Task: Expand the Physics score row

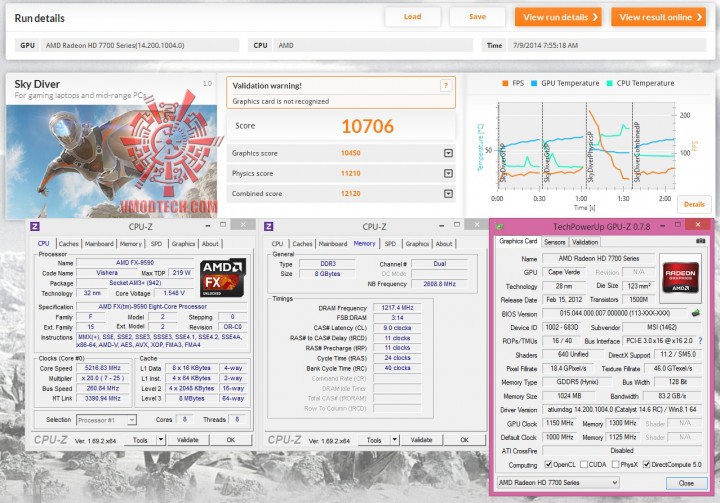Action: coord(449,173)
